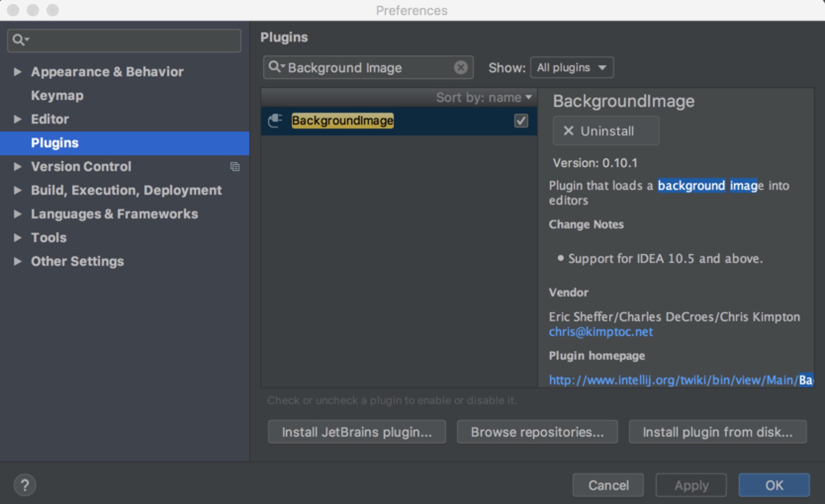825x504 pixels.
Task: Expand Build, Execution, Deployment arrow
Action: pyautogui.click(x=18, y=190)
